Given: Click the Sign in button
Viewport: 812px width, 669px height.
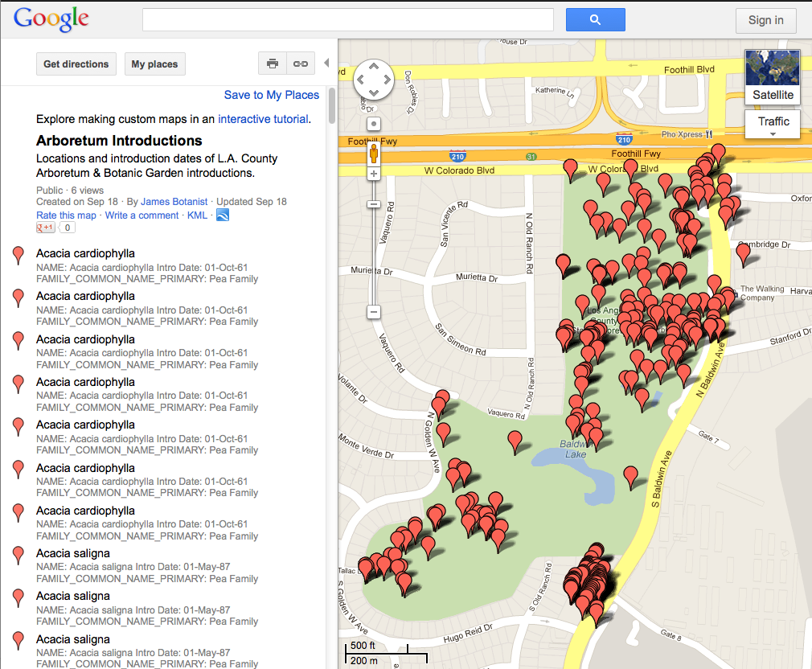Looking at the screenshot, I should (765, 21).
